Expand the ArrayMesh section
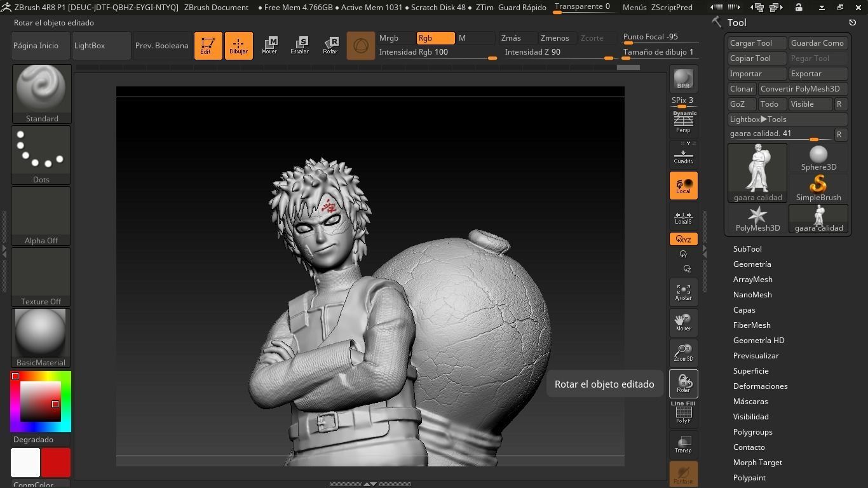Image resolution: width=868 pixels, height=488 pixels. pyautogui.click(x=752, y=280)
